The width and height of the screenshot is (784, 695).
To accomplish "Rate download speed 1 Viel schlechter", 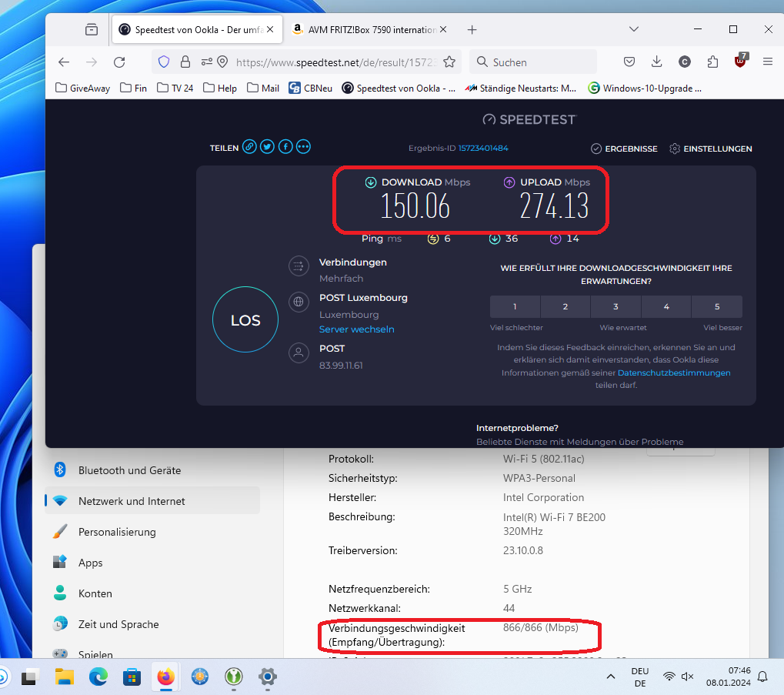I will pos(515,306).
